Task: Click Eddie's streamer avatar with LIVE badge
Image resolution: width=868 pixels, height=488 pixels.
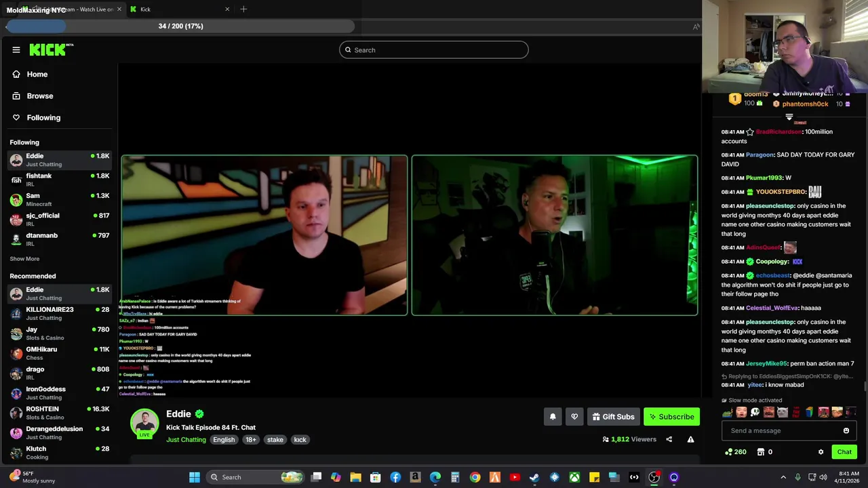Action: 144,424
